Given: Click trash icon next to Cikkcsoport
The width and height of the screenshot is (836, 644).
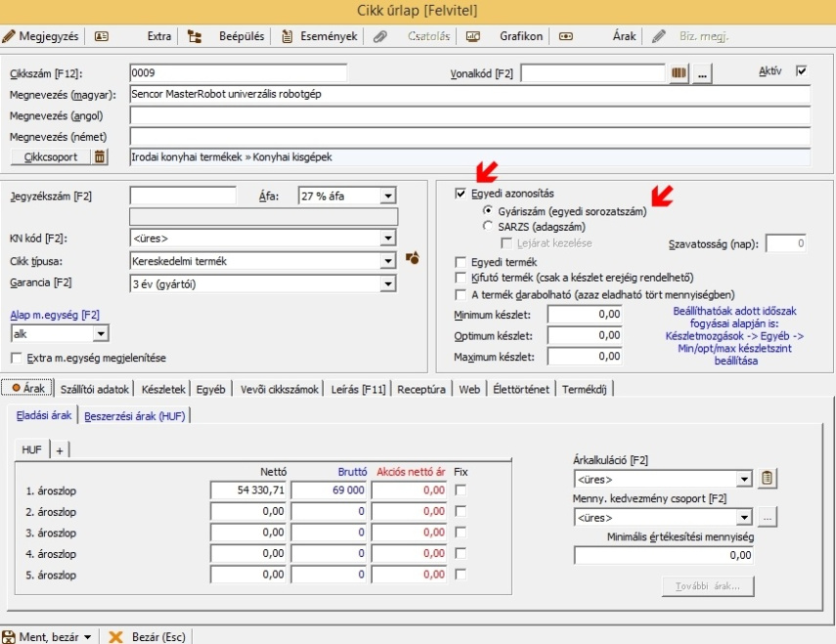Looking at the screenshot, I should pyautogui.click(x=100, y=156).
